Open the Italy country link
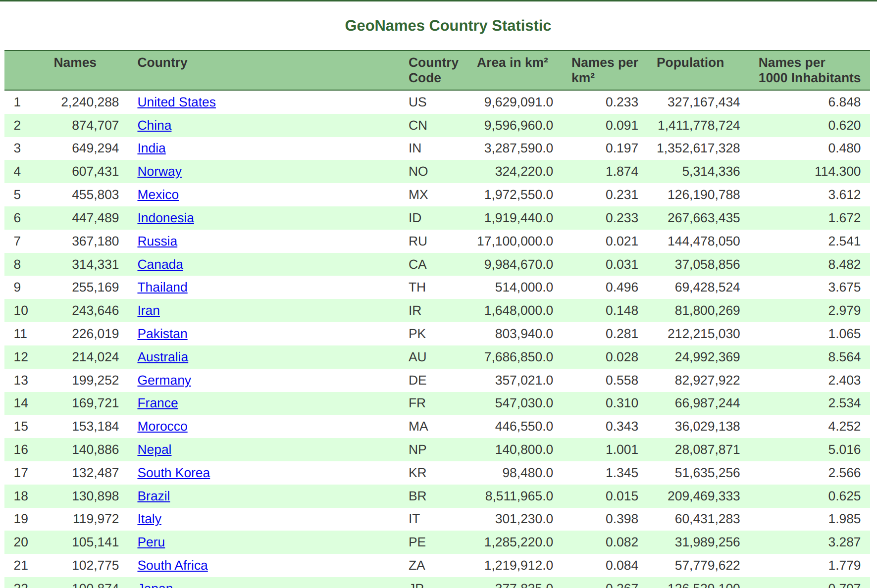The height and width of the screenshot is (588, 877). (149, 519)
